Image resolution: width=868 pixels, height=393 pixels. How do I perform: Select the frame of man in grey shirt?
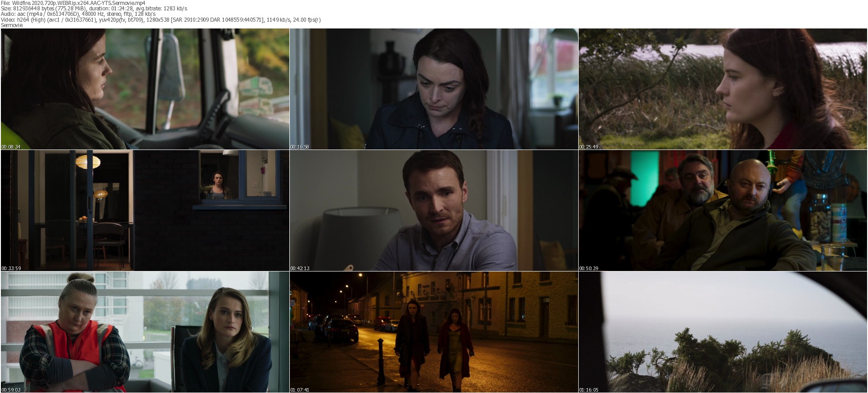tap(434, 211)
